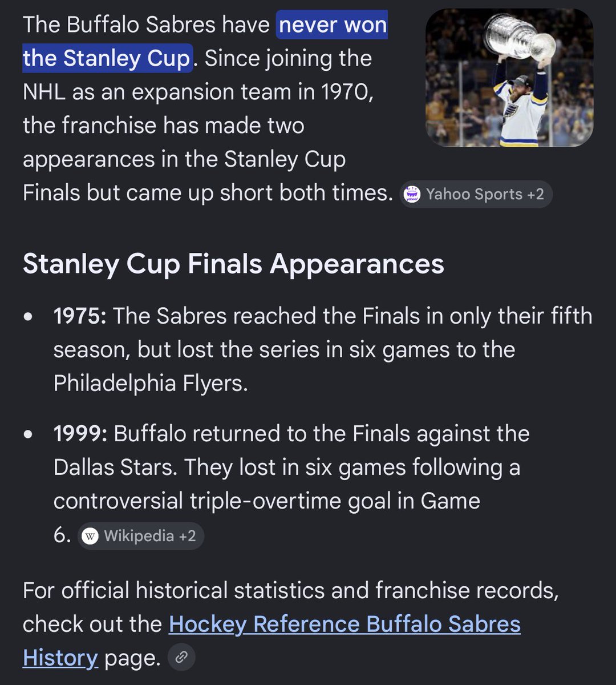The width and height of the screenshot is (616, 685).
Task: Click the purple Yahoo Sports logo icon
Action: 411,194
